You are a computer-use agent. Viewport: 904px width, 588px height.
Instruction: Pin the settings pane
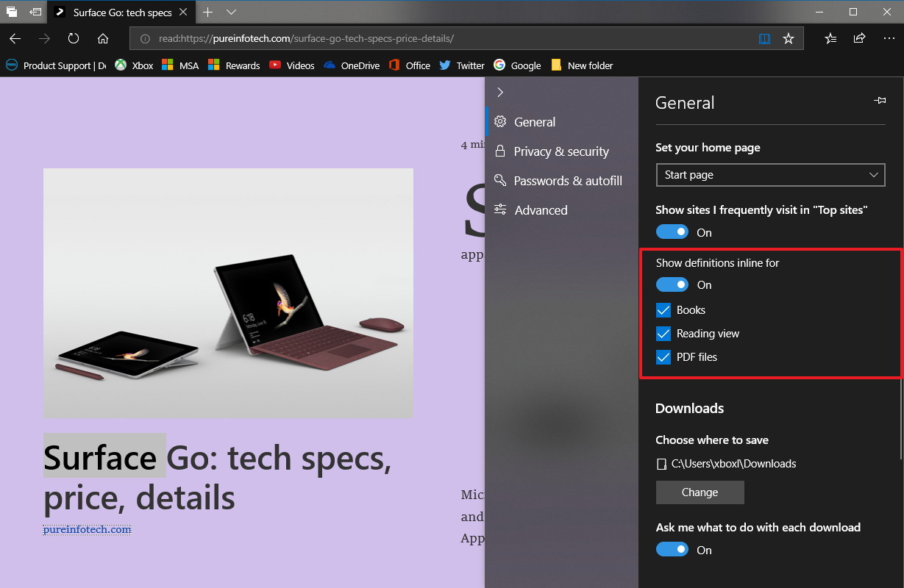(x=880, y=101)
